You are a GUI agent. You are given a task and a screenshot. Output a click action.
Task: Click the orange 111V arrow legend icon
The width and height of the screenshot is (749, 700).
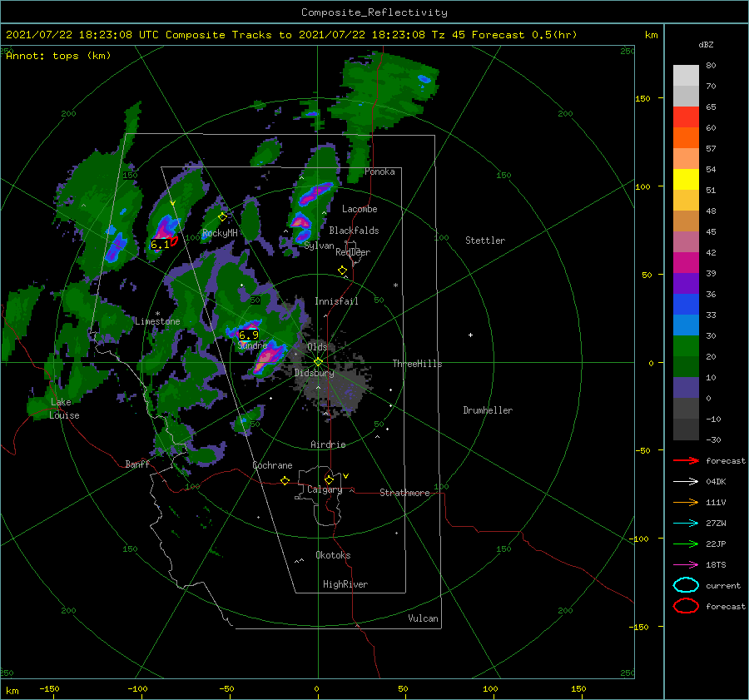(x=686, y=502)
